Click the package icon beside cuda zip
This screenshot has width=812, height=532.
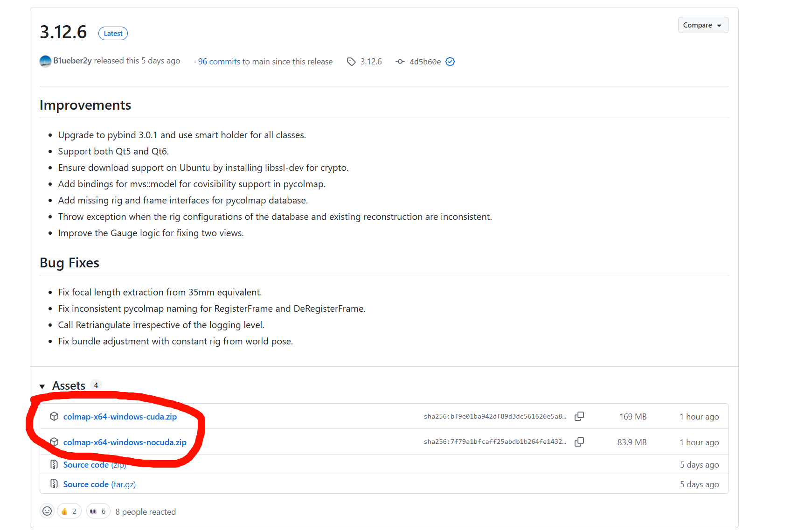tap(54, 416)
